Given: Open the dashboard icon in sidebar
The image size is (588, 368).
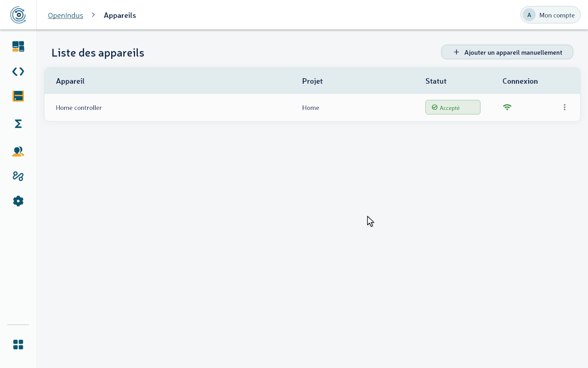Looking at the screenshot, I should [x=18, y=46].
